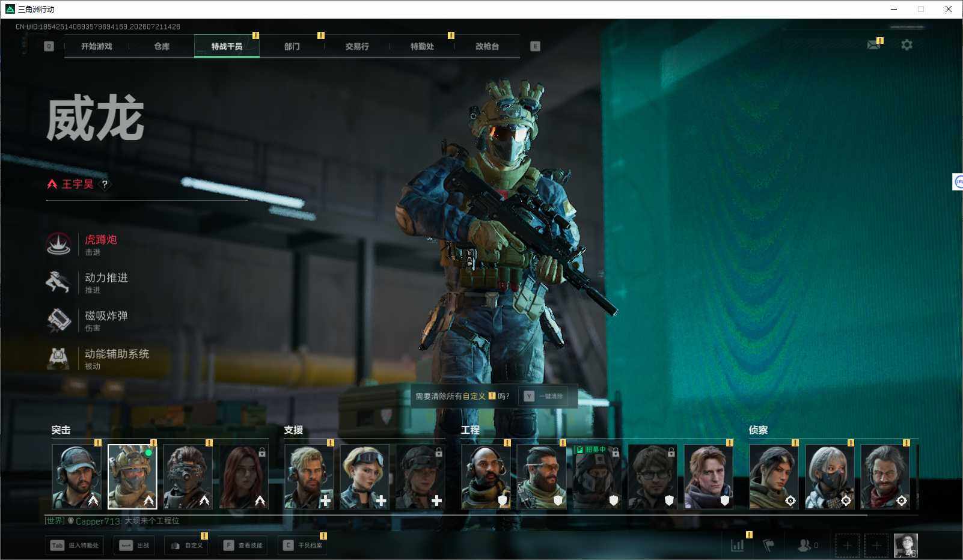
Task: Click the 虎蹲炮 skill name text
Action: pos(101,240)
